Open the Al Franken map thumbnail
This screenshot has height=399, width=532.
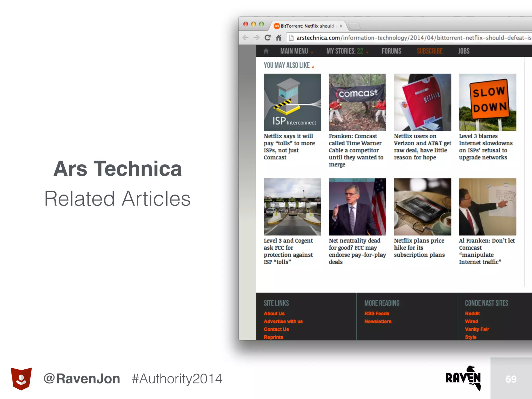pos(488,207)
